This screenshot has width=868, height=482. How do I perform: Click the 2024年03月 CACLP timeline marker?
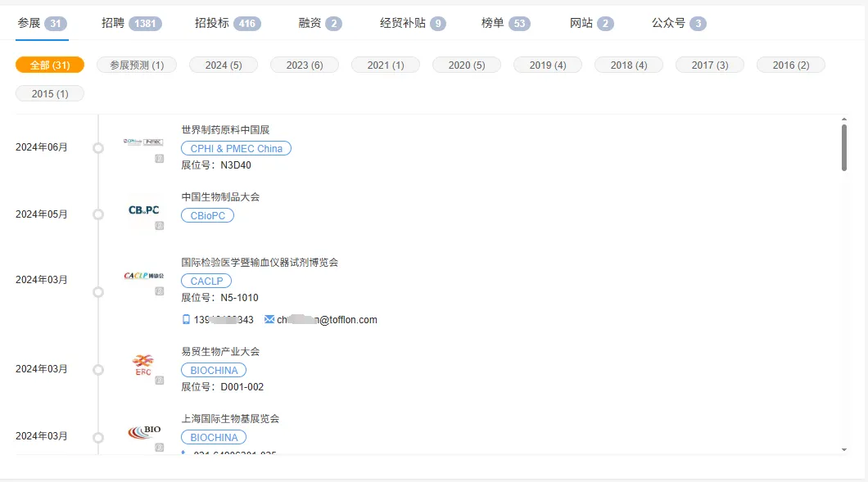click(x=98, y=291)
